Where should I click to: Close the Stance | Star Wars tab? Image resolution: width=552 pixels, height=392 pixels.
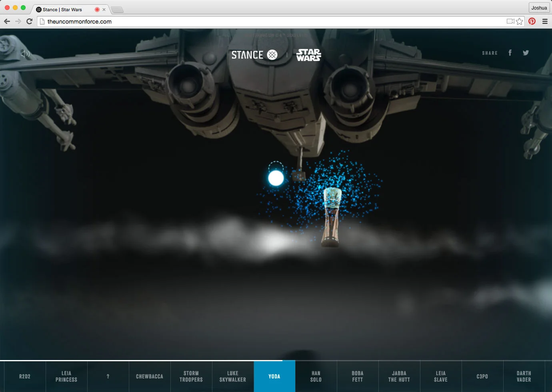pos(104,10)
